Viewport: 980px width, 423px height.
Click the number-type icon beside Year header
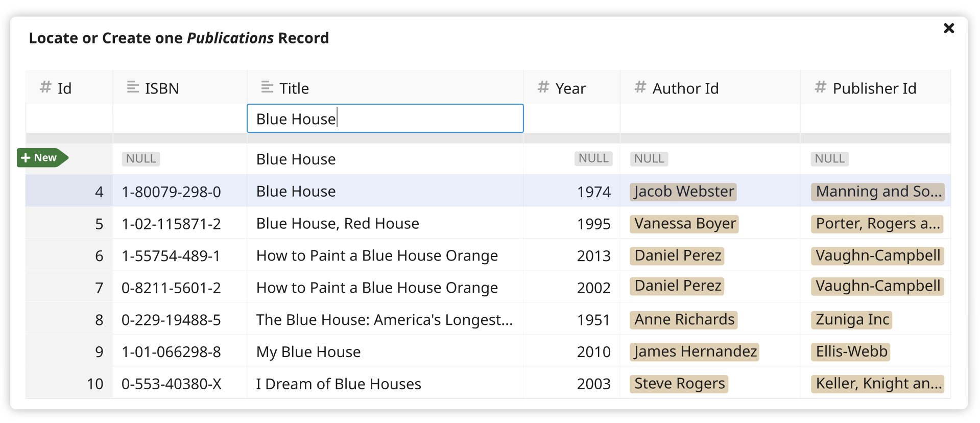[543, 87]
